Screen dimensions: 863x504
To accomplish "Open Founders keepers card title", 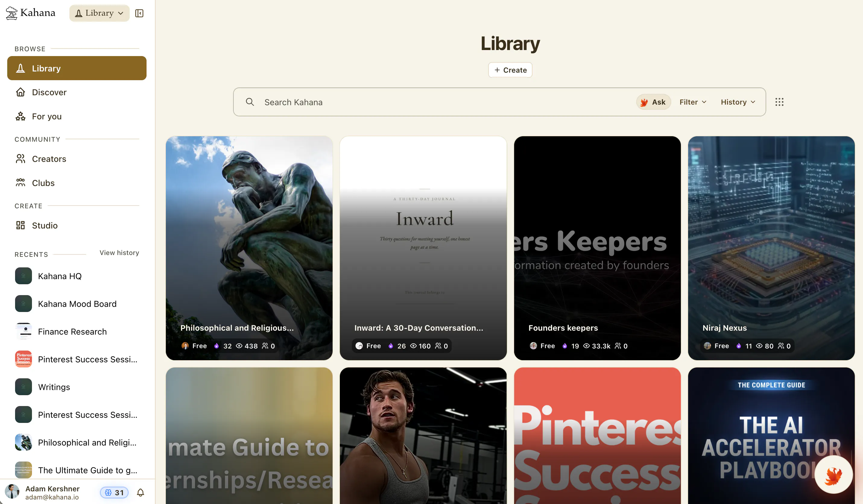I will pyautogui.click(x=563, y=328).
